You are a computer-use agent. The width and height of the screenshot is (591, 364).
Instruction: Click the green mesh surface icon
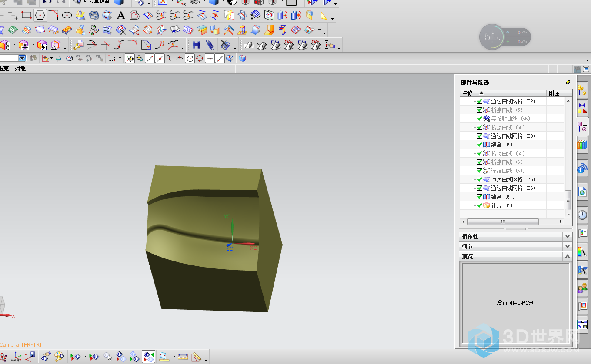click(13, 30)
